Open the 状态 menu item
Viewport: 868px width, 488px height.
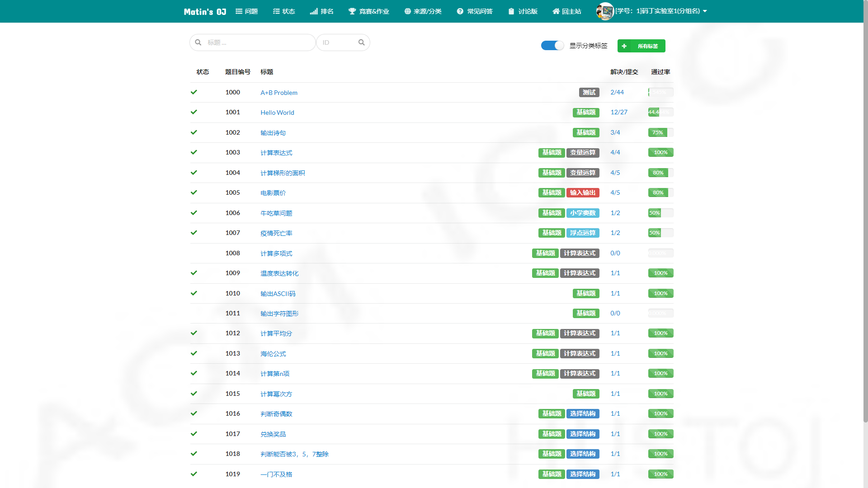[x=284, y=11]
